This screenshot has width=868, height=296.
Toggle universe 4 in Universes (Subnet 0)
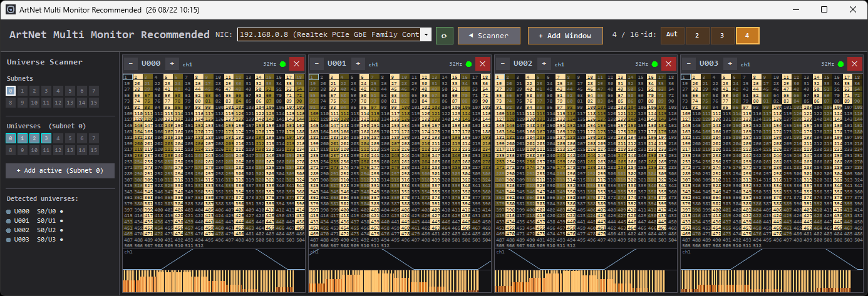[x=58, y=138]
